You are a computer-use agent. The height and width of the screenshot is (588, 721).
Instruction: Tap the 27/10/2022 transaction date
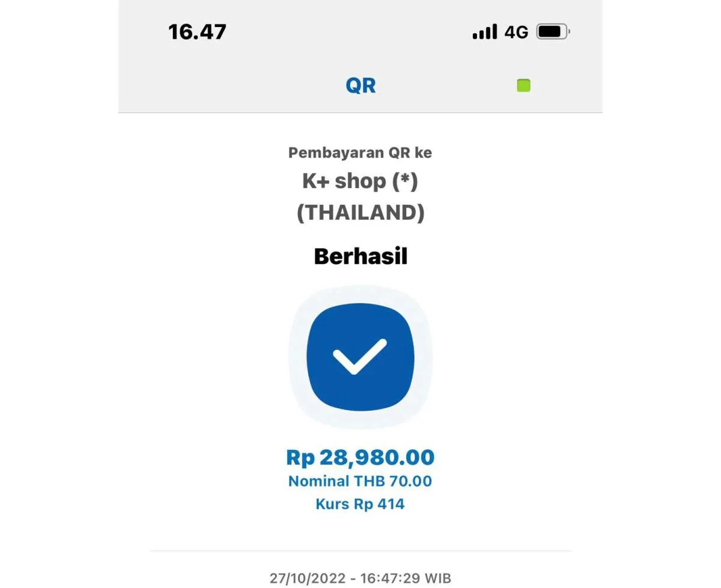click(x=308, y=578)
